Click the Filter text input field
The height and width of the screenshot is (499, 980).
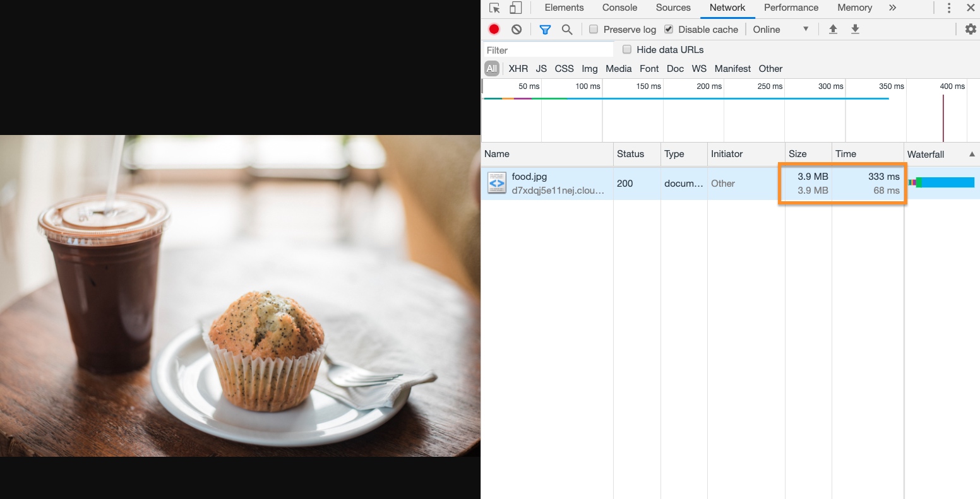click(x=548, y=50)
